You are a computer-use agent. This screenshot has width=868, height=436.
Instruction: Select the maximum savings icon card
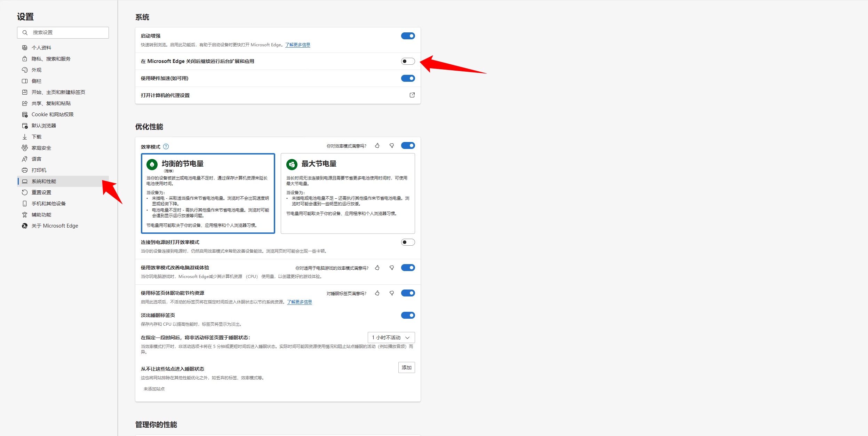click(292, 164)
